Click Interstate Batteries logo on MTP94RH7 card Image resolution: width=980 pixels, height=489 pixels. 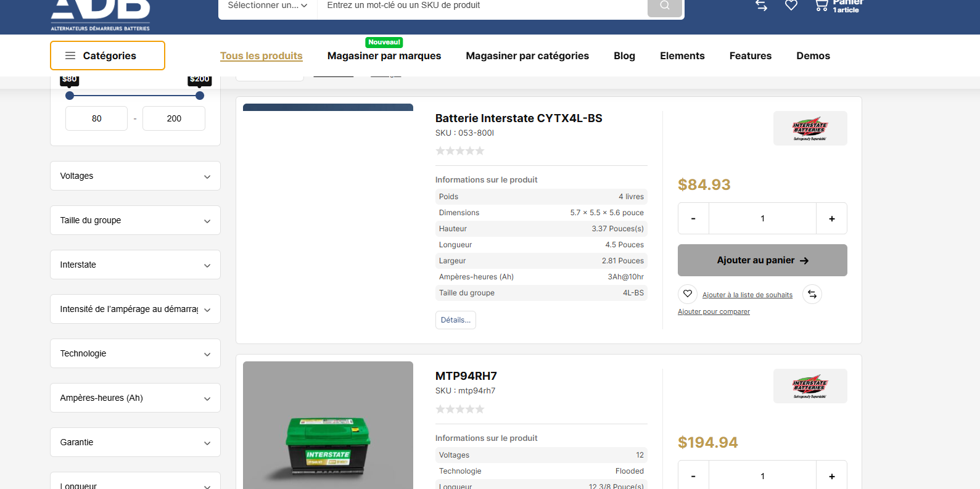(810, 386)
